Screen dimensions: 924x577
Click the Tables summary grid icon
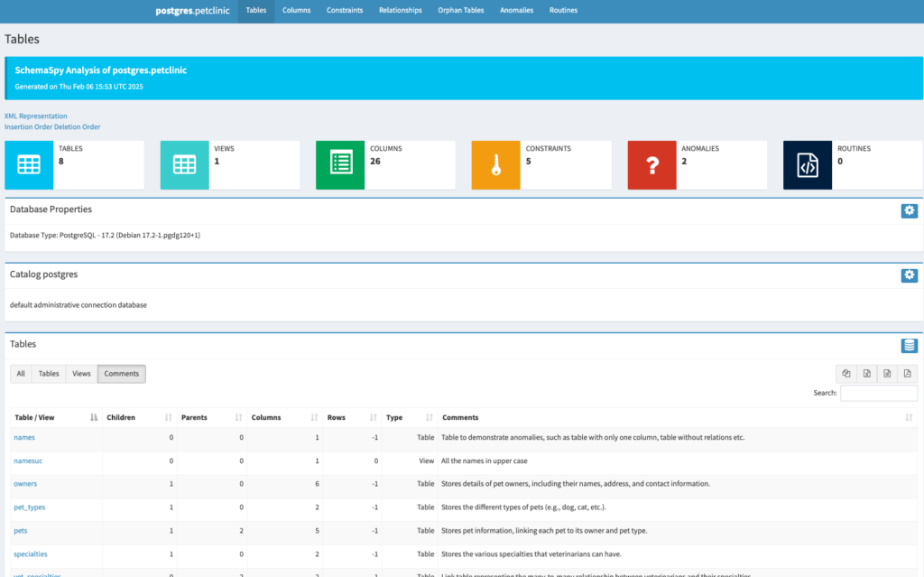pyautogui.click(x=29, y=164)
